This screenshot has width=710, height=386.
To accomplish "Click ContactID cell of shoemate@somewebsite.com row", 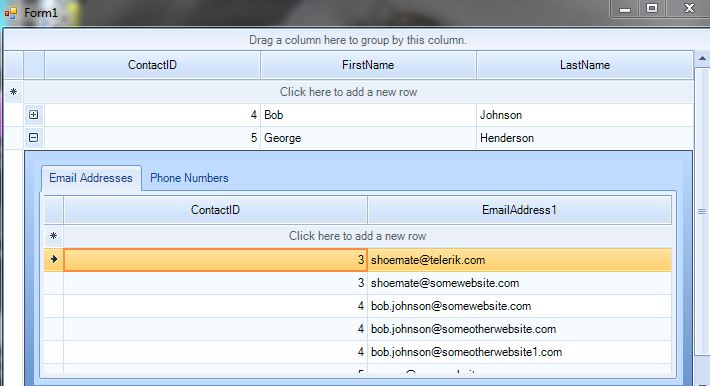I will tap(216, 283).
